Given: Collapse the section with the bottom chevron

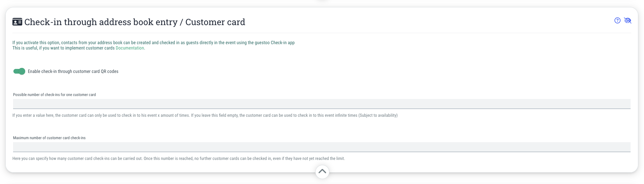Looking at the screenshot, I should (322, 172).
